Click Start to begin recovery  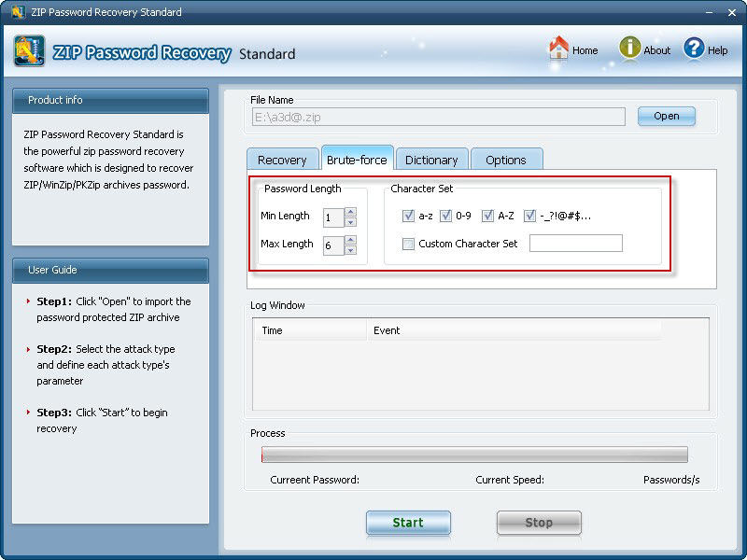point(408,523)
